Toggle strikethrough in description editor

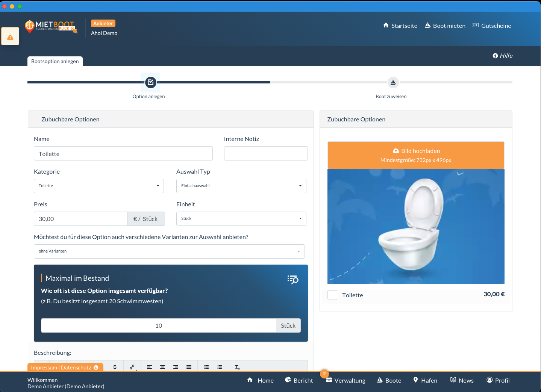click(115, 367)
